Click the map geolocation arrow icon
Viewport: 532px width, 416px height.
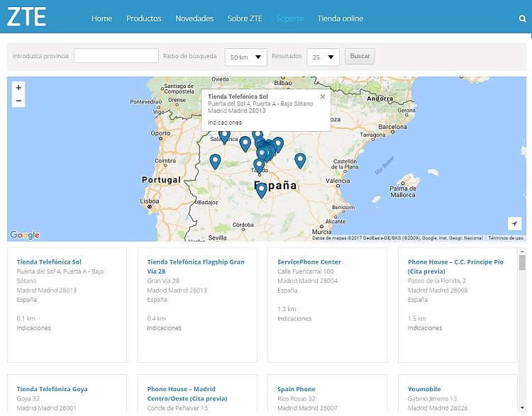(514, 223)
